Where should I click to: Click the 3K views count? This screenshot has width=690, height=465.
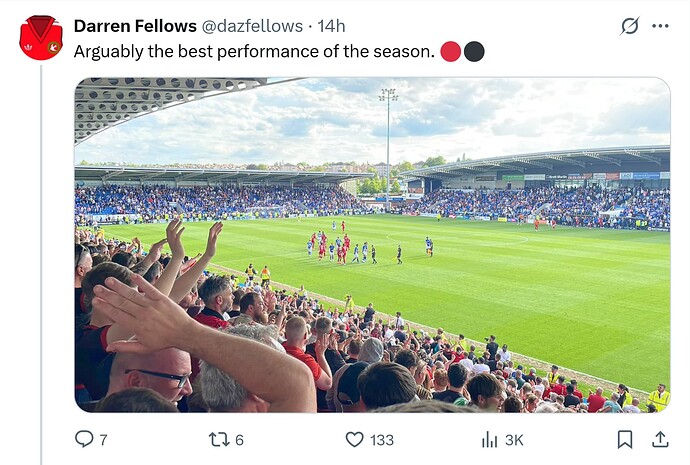[514, 439]
